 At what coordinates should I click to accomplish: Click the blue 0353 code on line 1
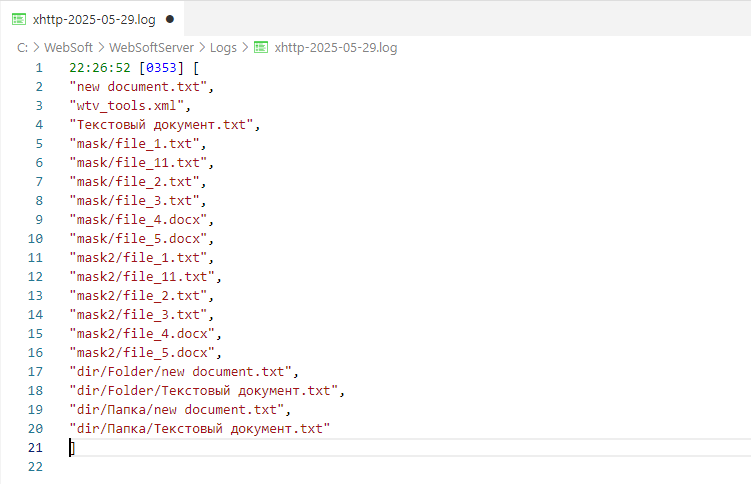pyautogui.click(x=161, y=68)
